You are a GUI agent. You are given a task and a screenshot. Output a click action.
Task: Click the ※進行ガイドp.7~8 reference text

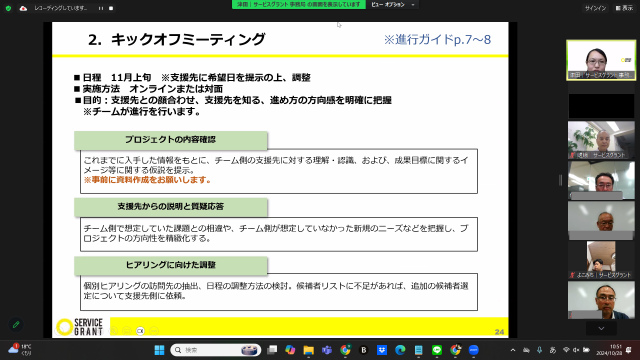point(437,40)
